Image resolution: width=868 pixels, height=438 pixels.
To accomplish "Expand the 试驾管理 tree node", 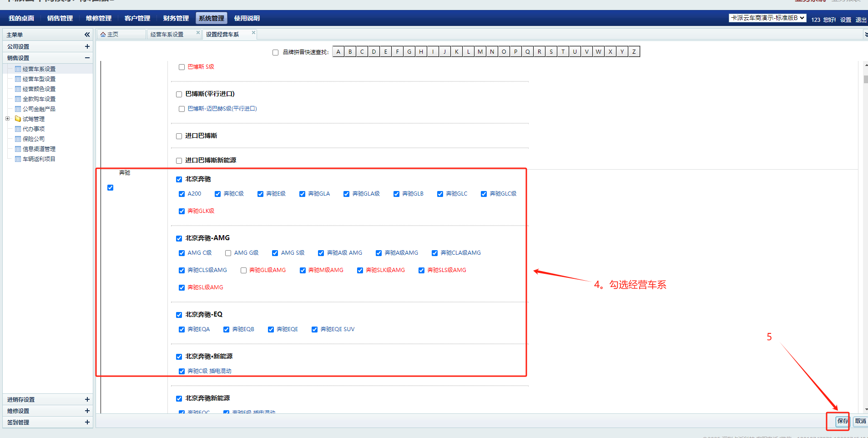I will [x=7, y=119].
